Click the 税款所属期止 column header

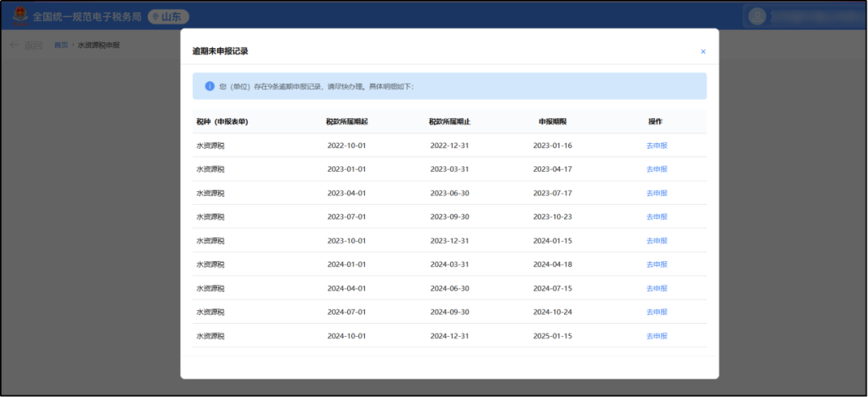point(449,122)
